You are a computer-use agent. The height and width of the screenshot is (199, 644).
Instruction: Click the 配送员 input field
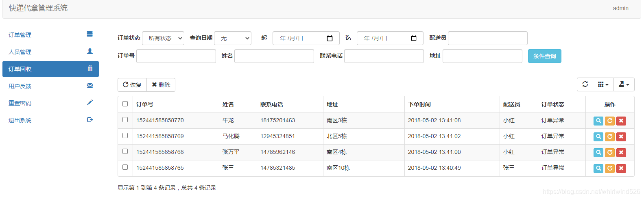pos(488,38)
